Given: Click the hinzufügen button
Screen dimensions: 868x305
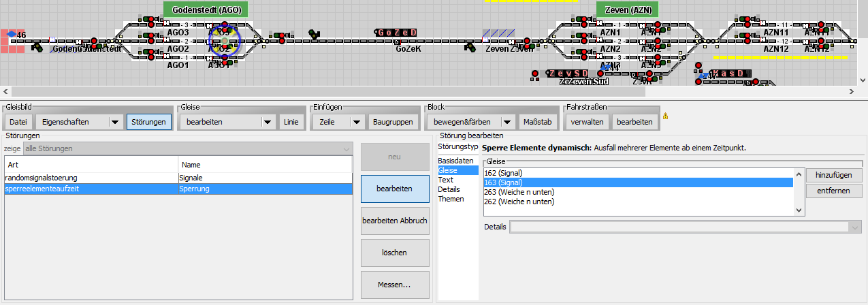Looking at the screenshot, I should click(829, 176).
